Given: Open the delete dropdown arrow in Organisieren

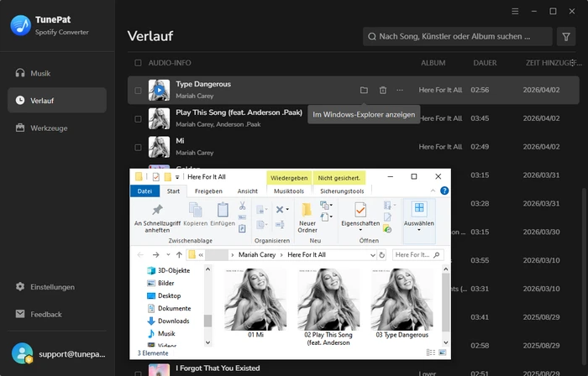Looking at the screenshot, I should (x=287, y=209).
